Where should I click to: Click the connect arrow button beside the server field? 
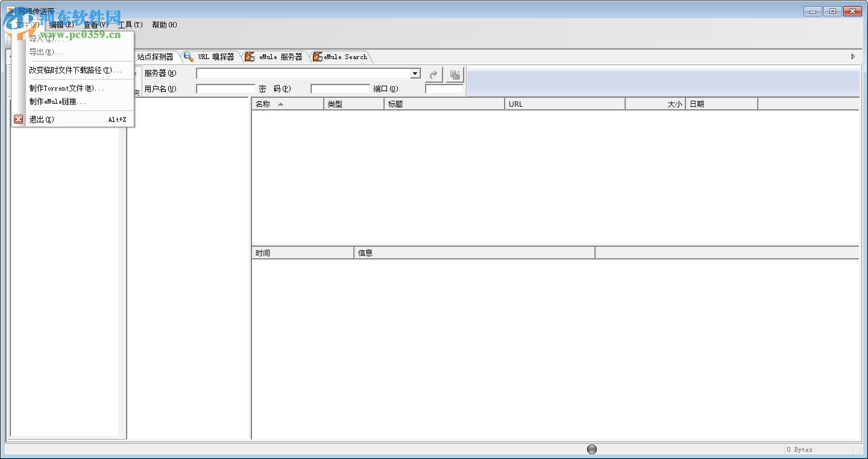pos(434,75)
